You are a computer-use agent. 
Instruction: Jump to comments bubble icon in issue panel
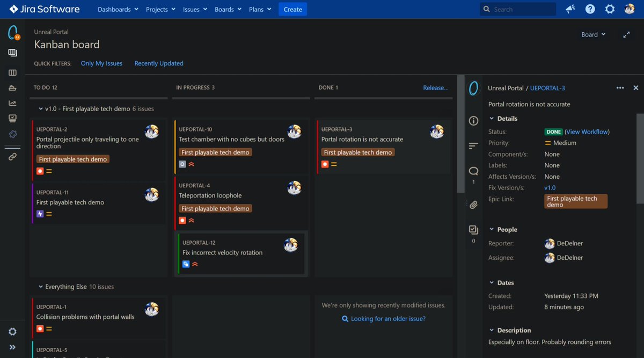(x=473, y=171)
